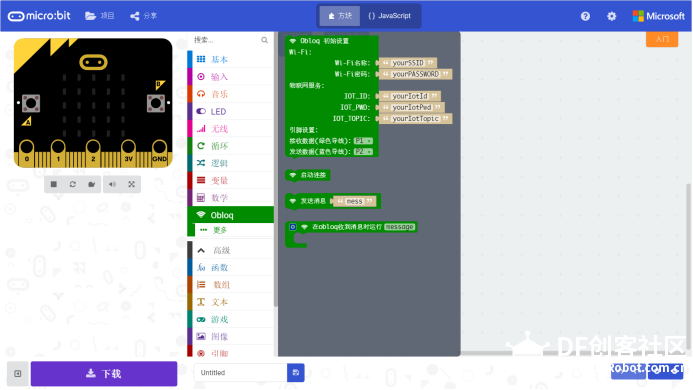This screenshot has width=693, height=390.
Task: Click the message variable on the event block
Action: pos(399,227)
